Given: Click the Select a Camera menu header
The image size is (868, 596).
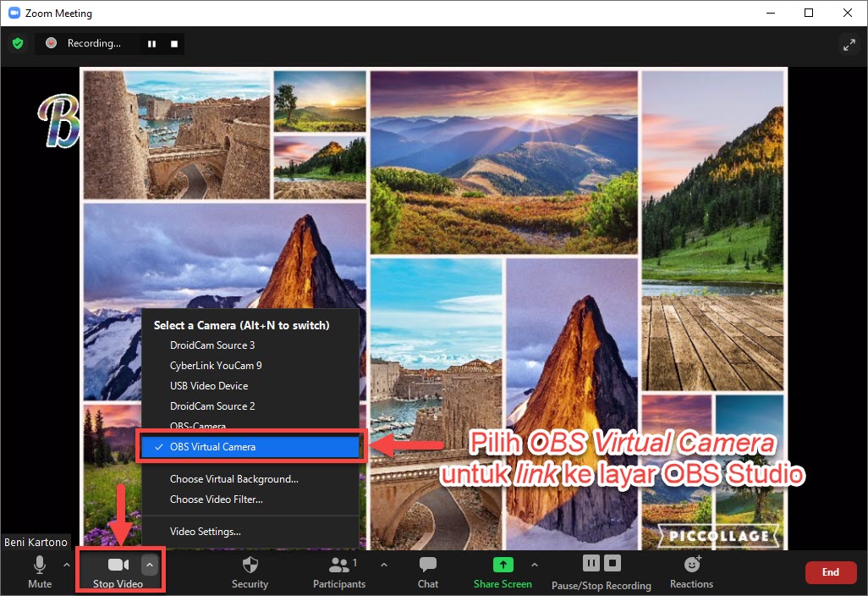Looking at the screenshot, I should click(241, 325).
